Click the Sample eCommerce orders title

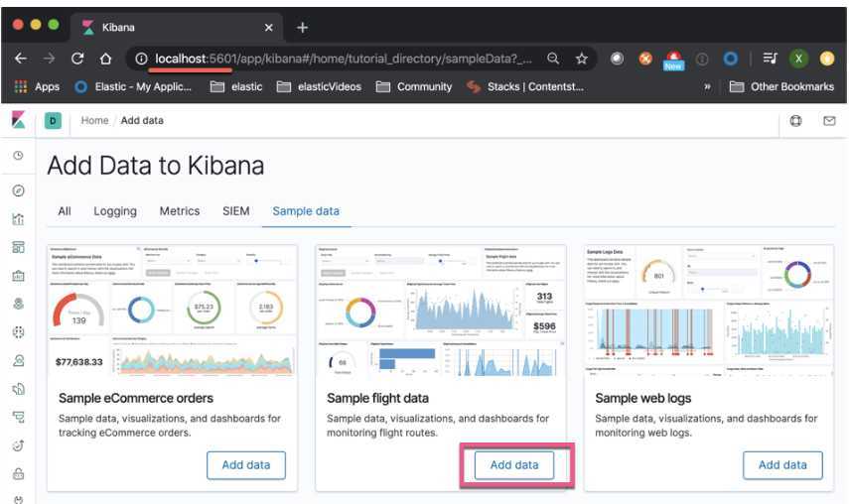136,398
